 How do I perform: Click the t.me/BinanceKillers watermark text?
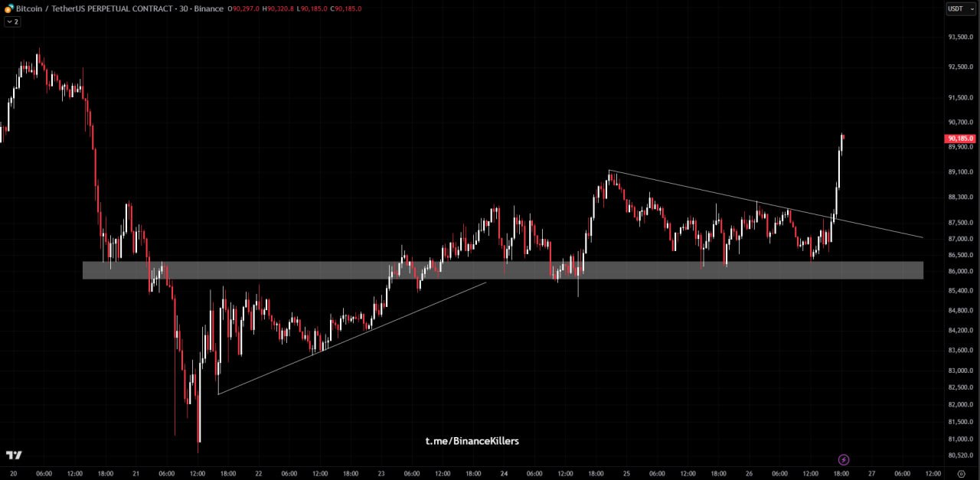pos(472,441)
